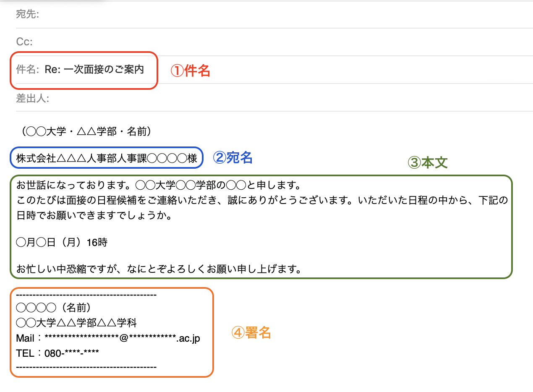Click the 差出人 sender field

click(x=252, y=99)
